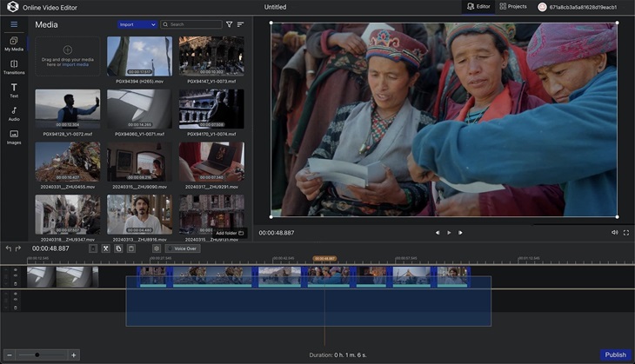The image size is (635, 364).
Task: Click the Voice Over button
Action: (184, 248)
